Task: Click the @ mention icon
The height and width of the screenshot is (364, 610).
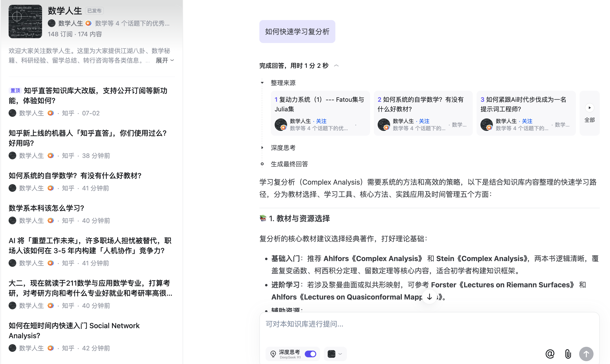Action: point(550,354)
